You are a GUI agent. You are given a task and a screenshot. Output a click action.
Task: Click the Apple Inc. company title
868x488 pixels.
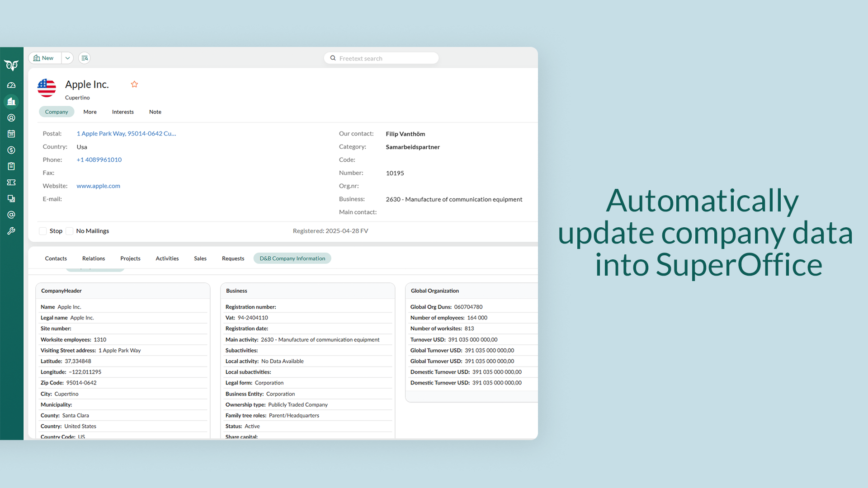[x=87, y=84]
